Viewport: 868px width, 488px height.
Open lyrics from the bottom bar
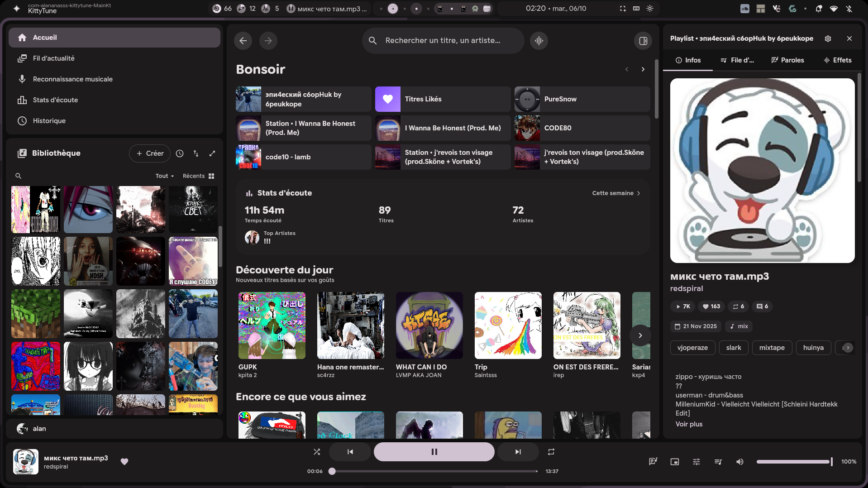tap(653, 462)
